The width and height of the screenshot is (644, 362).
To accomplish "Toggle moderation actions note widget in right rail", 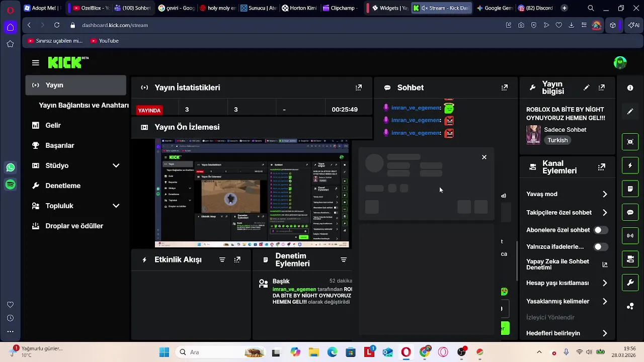I will (x=630, y=189).
